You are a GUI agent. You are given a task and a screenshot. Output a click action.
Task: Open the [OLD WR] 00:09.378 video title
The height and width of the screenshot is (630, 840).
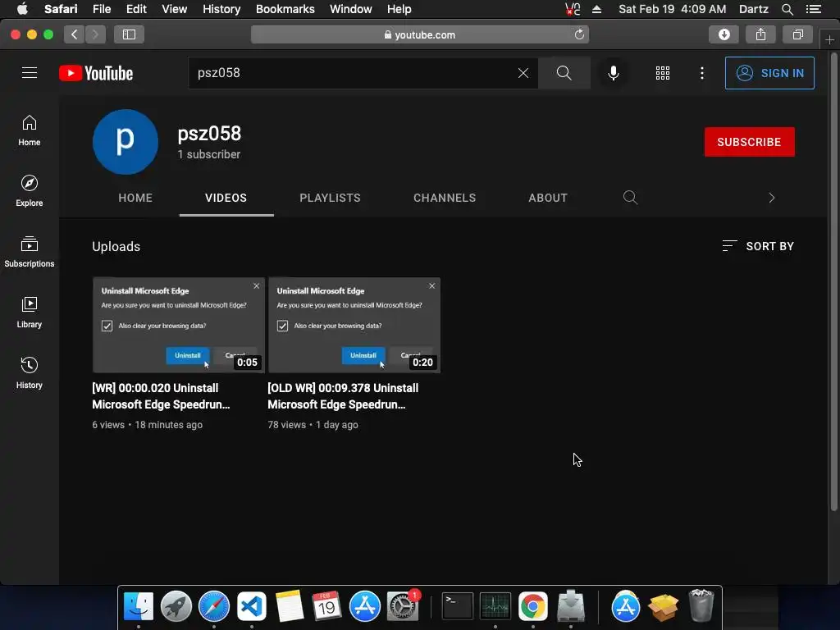coord(343,396)
